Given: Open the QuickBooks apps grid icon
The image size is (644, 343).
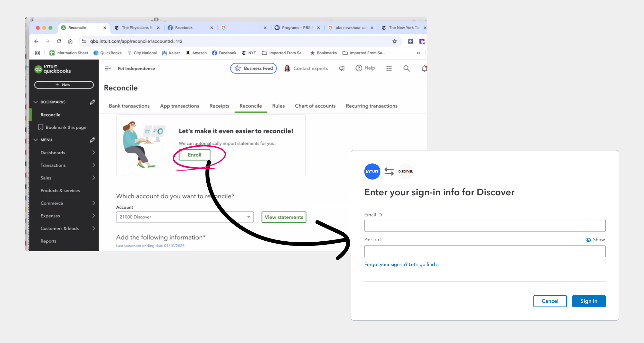Looking at the screenshot, I should [x=389, y=68].
